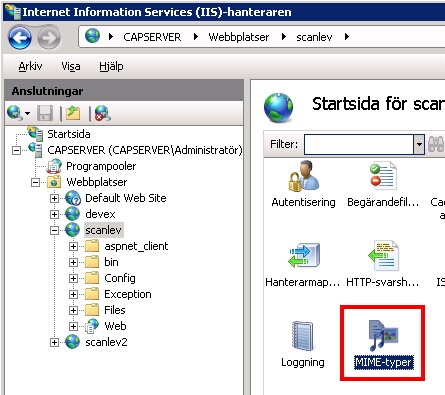Viewport: 445px width, 395px height.
Task: Expand the Web application node
Action: pos(73,326)
